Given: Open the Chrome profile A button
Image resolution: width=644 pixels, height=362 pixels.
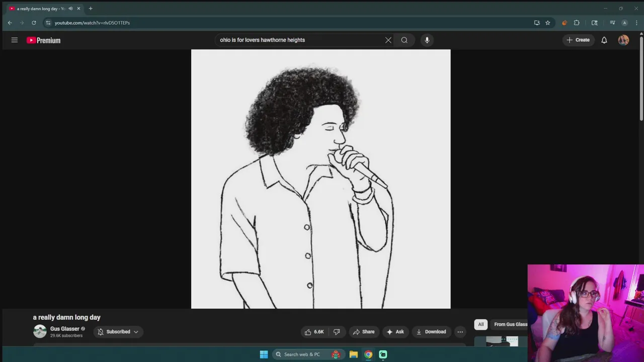Looking at the screenshot, I should coord(624,23).
